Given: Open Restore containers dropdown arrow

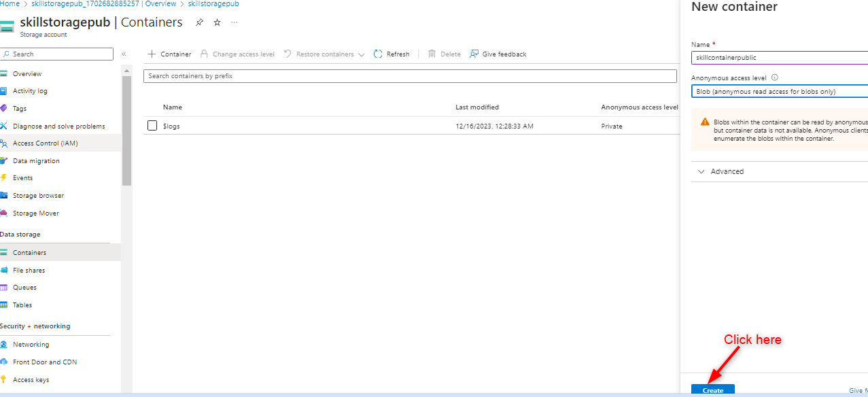Looking at the screenshot, I should click(x=361, y=54).
